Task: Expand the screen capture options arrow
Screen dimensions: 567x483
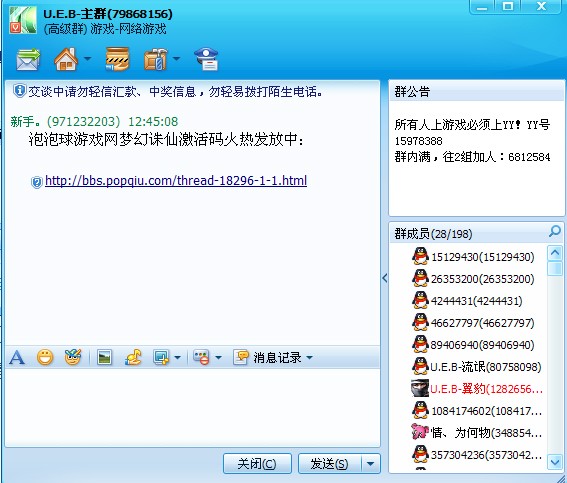Action: pyautogui.click(x=178, y=358)
